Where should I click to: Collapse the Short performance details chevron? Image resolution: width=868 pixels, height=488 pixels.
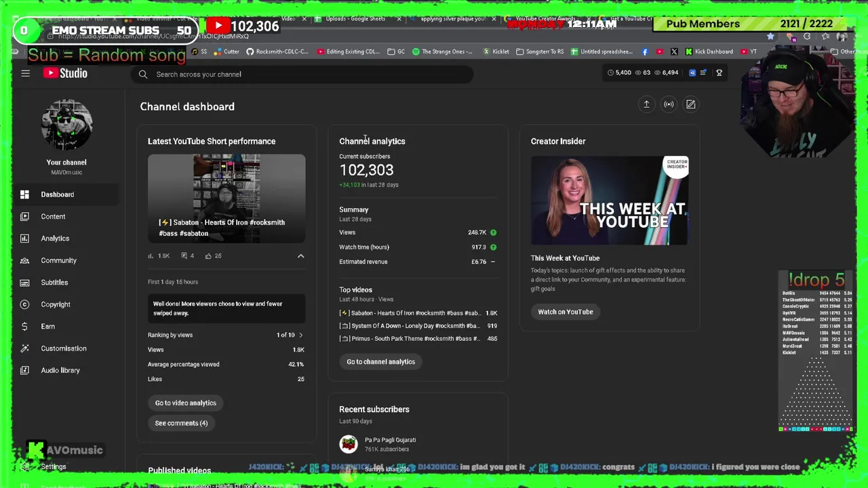tap(300, 256)
